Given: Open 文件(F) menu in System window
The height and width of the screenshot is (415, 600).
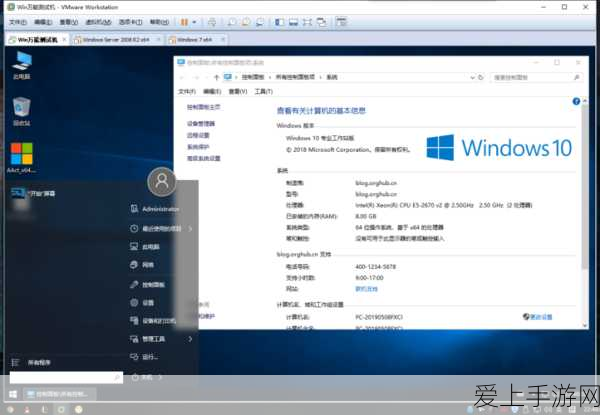Looking at the screenshot, I should pos(187,91).
